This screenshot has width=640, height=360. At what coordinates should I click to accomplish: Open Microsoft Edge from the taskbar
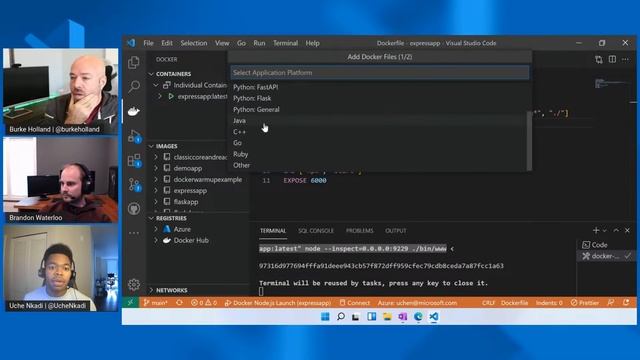tap(418, 317)
